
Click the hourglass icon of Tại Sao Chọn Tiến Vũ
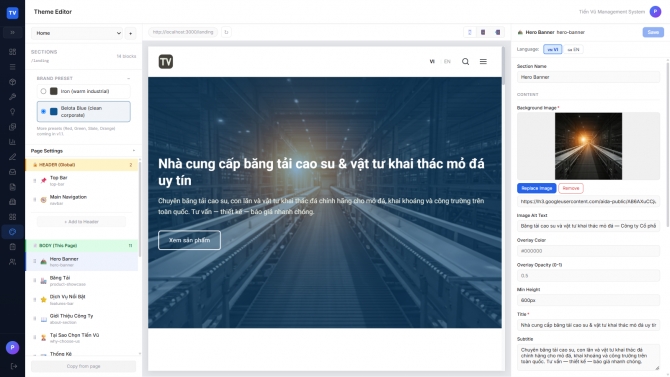(44, 338)
